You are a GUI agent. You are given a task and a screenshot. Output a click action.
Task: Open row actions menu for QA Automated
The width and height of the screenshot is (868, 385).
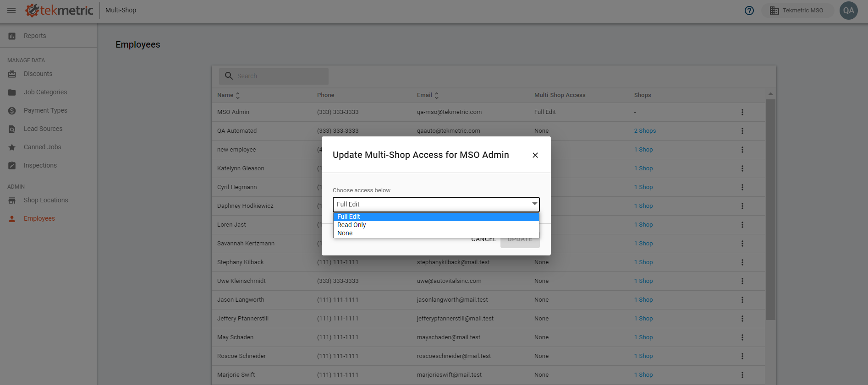click(742, 131)
